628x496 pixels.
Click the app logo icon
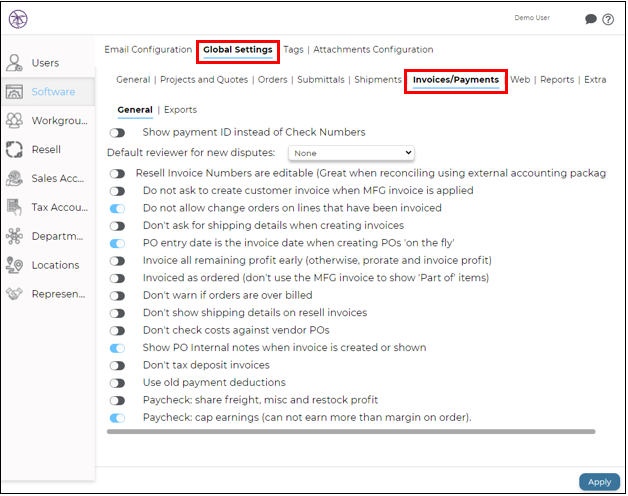pyautogui.click(x=18, y=19)
